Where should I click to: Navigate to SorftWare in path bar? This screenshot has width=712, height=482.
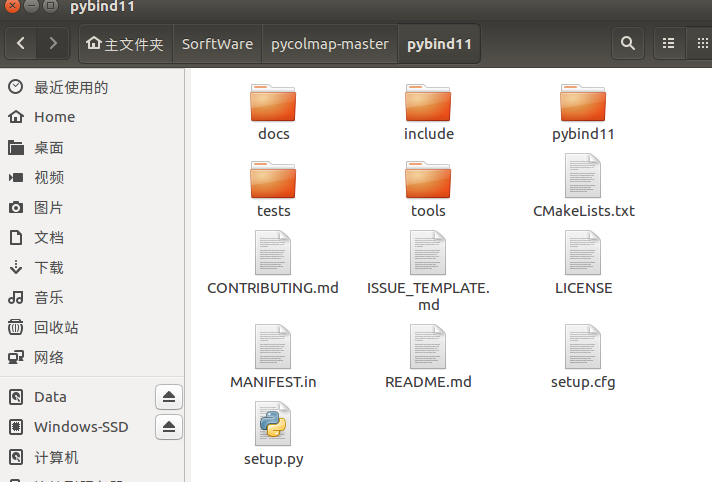click(x=217, y=44)
